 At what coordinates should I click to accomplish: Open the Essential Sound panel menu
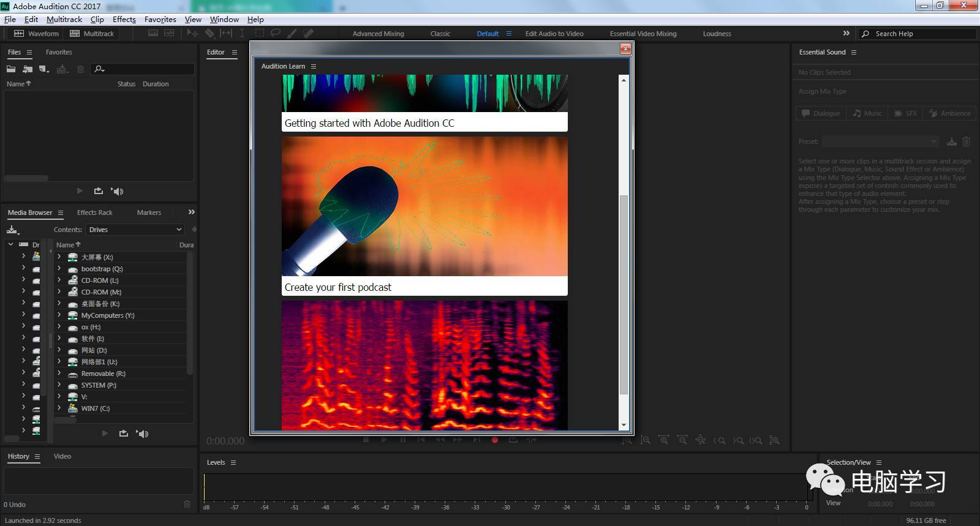[x=854, y=52]
